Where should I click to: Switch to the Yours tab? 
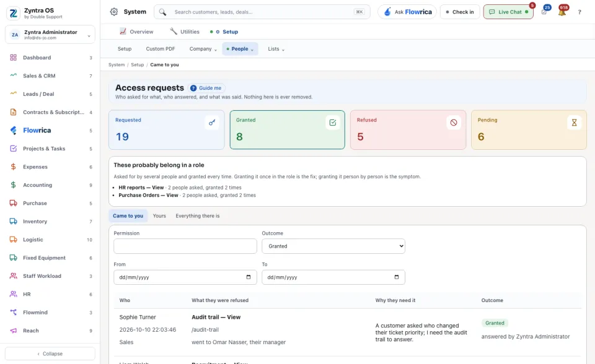159,216
